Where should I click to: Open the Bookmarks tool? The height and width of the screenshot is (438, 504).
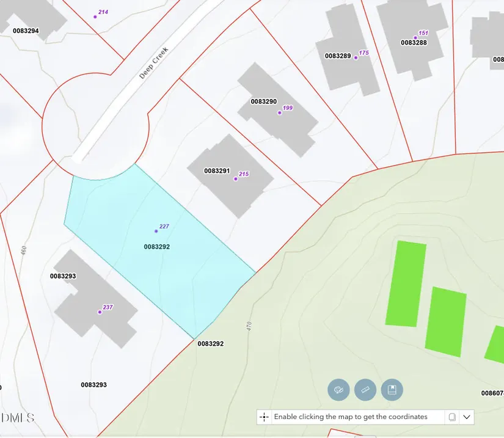pyautogui.click(x=392, y=390)
